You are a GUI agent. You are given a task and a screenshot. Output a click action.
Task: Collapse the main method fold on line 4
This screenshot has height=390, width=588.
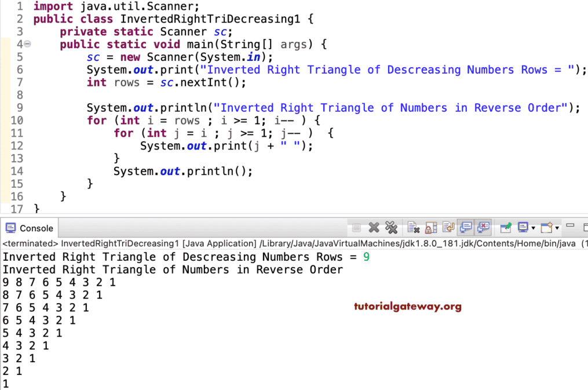coord(27,43)
